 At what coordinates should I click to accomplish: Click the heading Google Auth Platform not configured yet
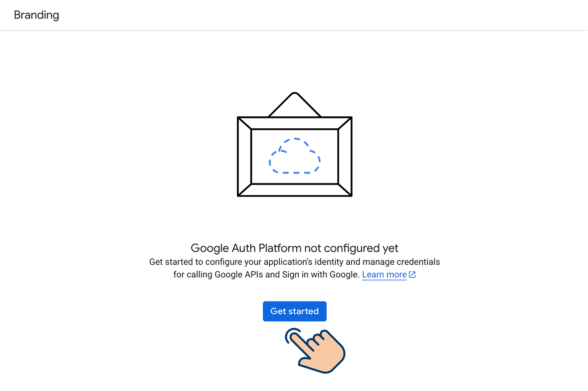294,248
